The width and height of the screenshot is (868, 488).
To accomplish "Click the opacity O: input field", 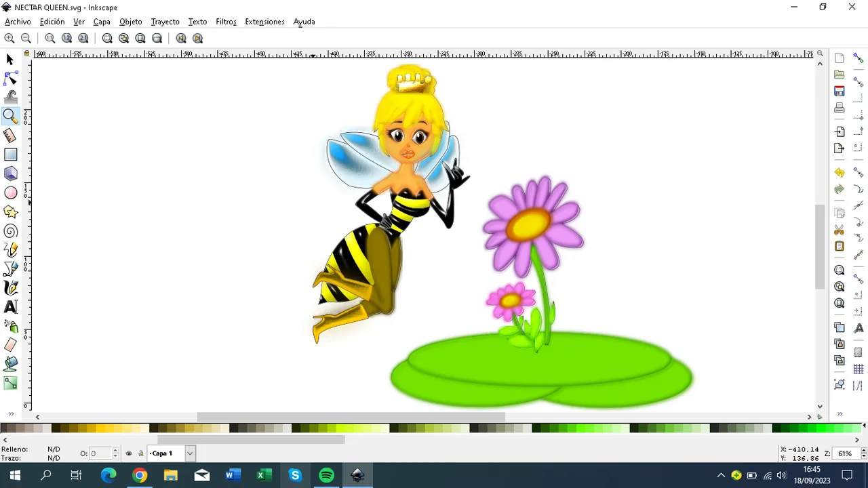I will click(x=100, y=453).
